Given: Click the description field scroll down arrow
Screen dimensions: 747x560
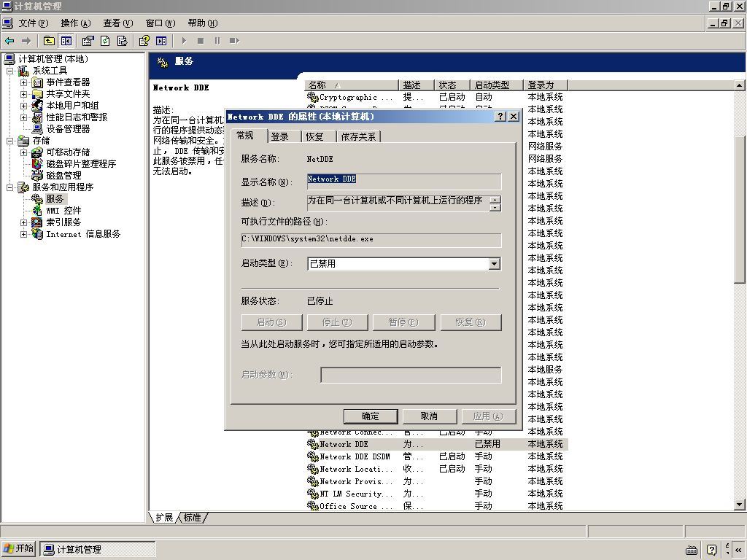Looking at the screenshot, I should 495,208.
